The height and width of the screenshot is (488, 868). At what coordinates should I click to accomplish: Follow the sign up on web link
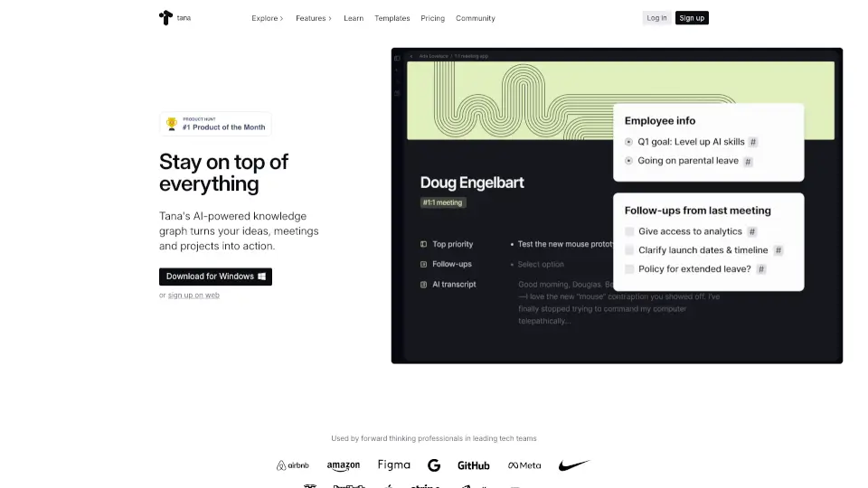(x=193, y=296)
